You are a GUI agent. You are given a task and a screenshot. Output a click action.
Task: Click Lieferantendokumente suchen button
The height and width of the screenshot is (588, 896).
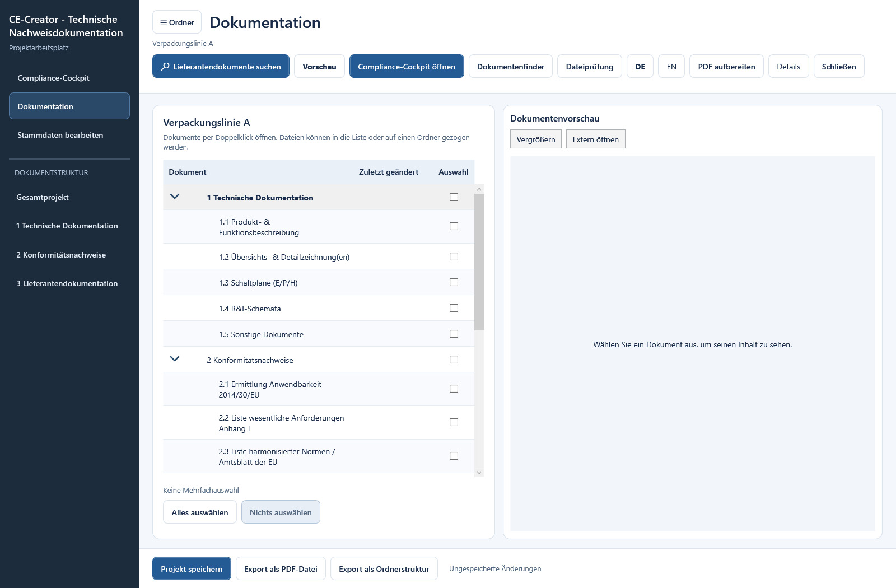coord(221,67)
